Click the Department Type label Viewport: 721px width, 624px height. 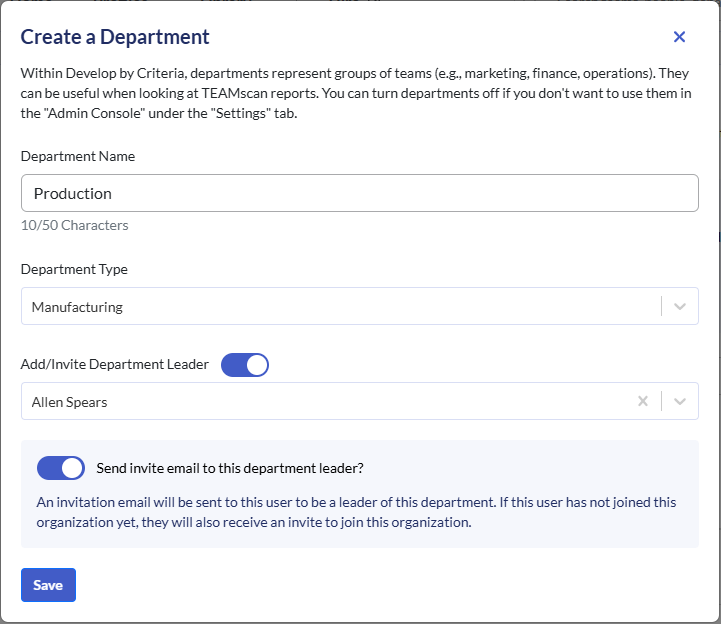click(74, 269)
